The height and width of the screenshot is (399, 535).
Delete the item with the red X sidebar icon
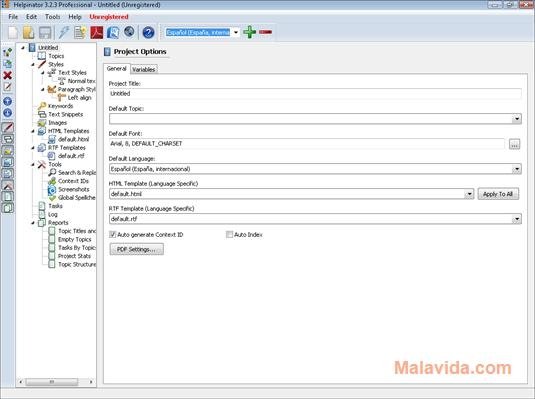[x=8, y=75]
